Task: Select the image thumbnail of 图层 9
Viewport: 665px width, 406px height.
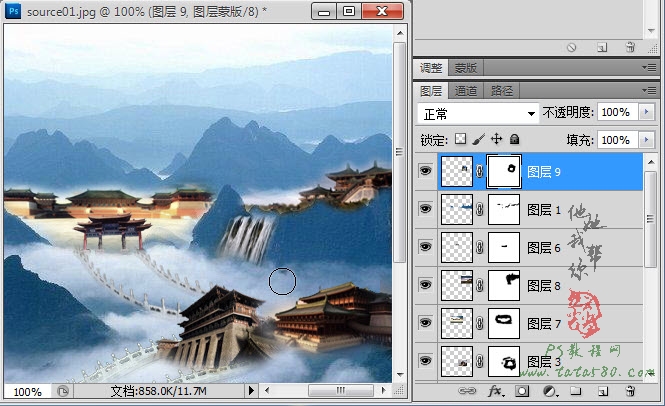Action: coord(457,171)
